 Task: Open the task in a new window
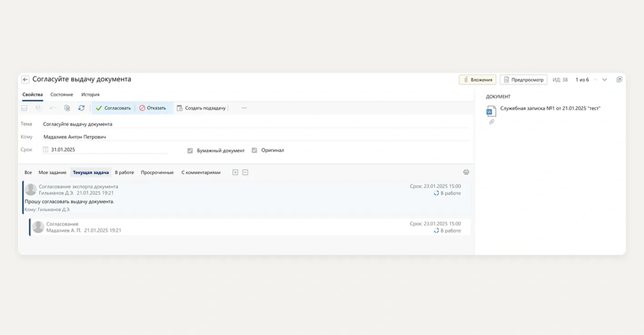coord(619,80)
